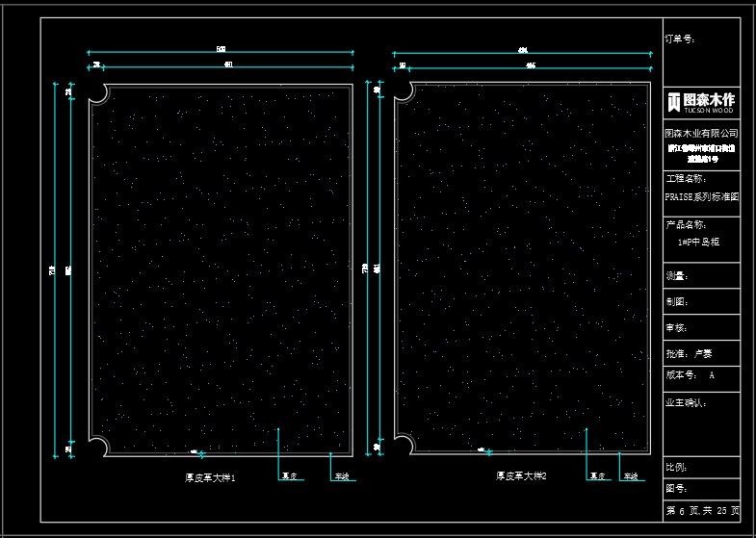Click the 制图 field in title block
This screenshot has width=756, height=538.
point(677,301)
